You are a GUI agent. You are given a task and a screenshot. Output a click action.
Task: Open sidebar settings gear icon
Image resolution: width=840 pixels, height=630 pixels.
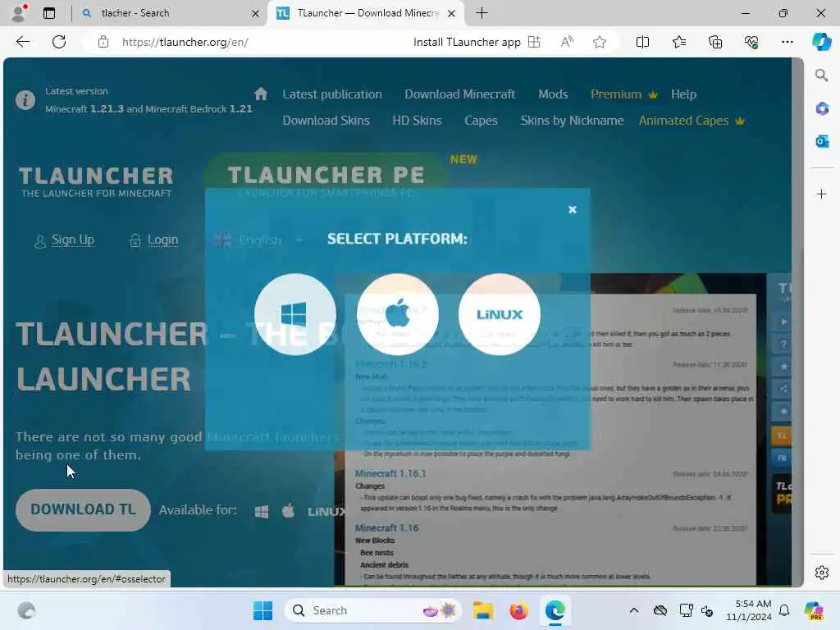pos(822,573)
